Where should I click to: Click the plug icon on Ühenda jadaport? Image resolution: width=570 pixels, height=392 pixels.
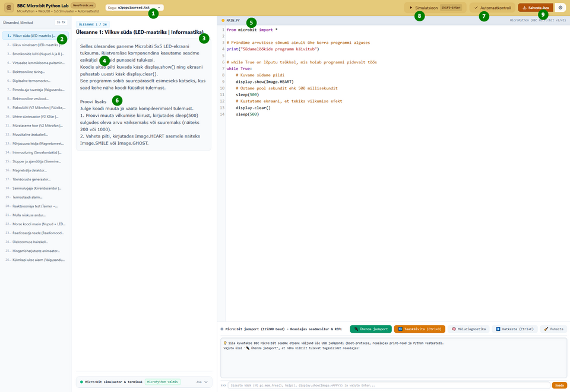(356, 329)
